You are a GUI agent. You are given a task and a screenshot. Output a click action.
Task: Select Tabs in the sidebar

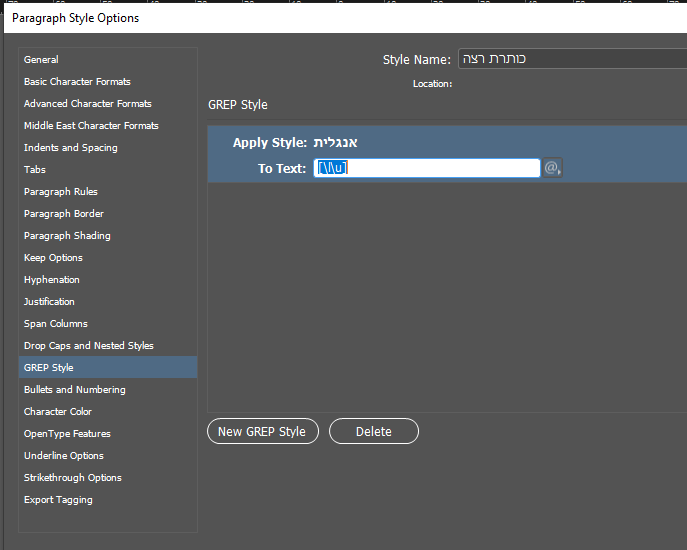(x=108, y=170)
